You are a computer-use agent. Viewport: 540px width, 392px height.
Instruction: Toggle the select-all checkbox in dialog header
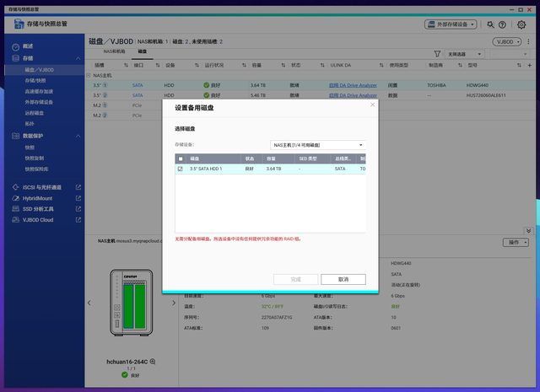click(x=180, y=158)
